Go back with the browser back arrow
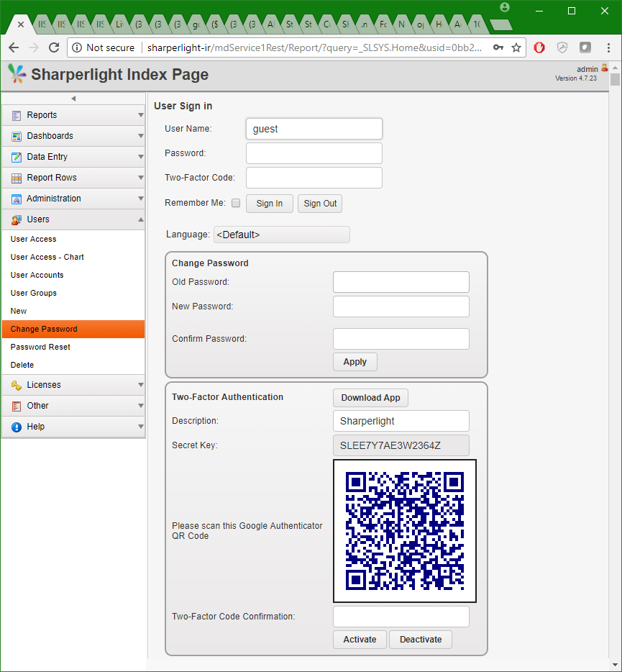Viewport: 622px width, 672px height. point(14,47)
